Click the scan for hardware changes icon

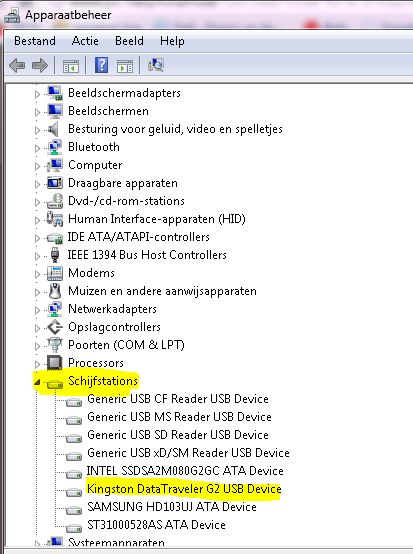point(156,65)
